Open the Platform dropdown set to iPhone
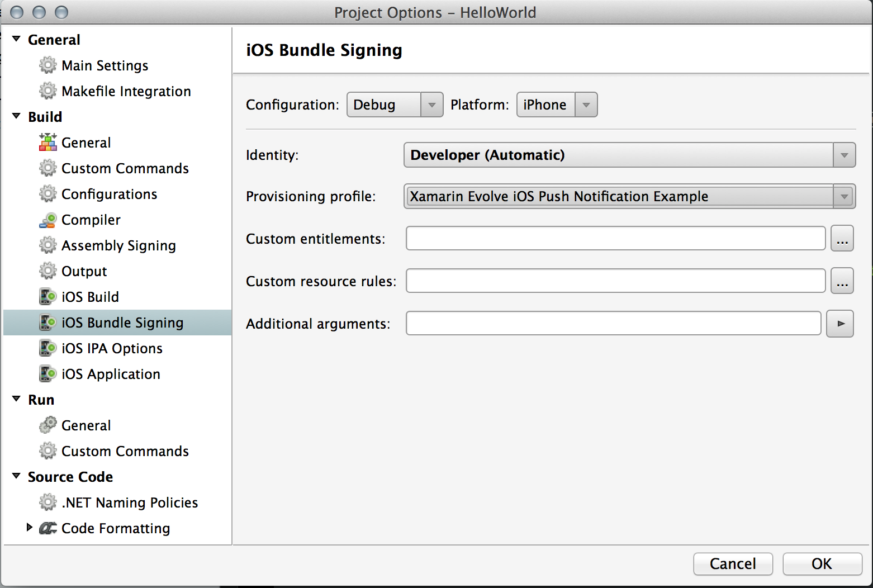Screen dimensions: 873x588 point(557,105)
